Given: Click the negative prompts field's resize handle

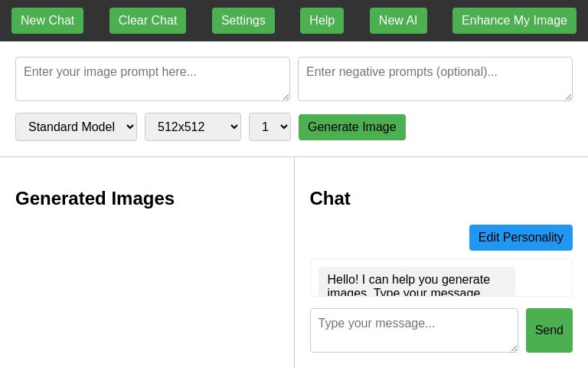Looking at the screenshot, I should point(568,97).
